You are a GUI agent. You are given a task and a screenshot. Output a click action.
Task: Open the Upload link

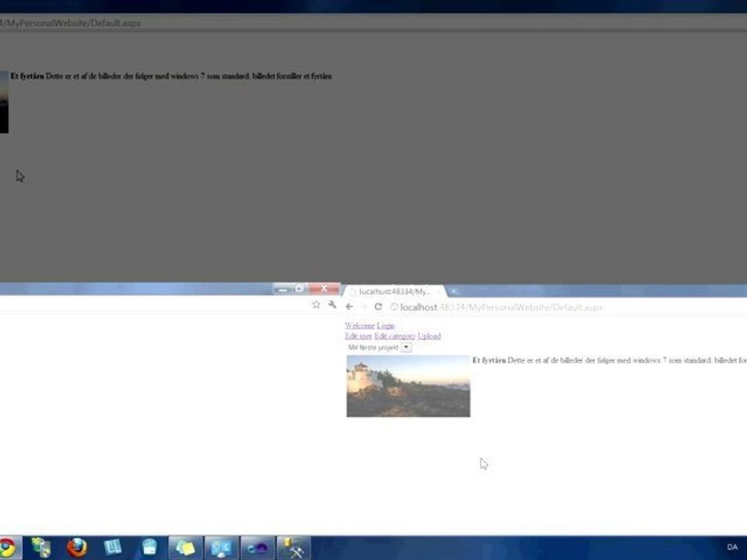429,336
